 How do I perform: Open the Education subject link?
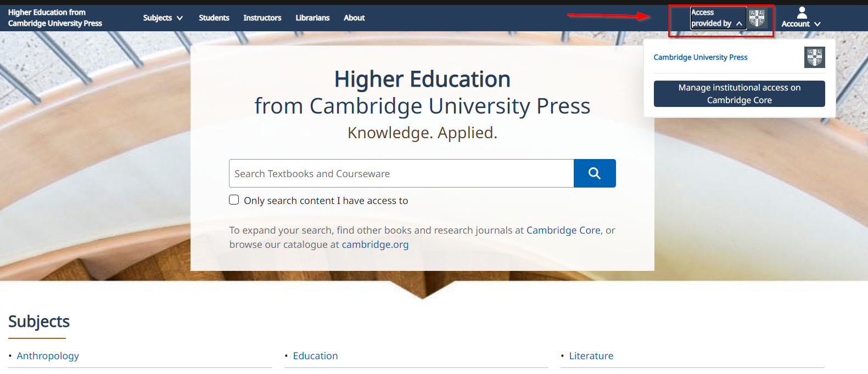(315, 356)
